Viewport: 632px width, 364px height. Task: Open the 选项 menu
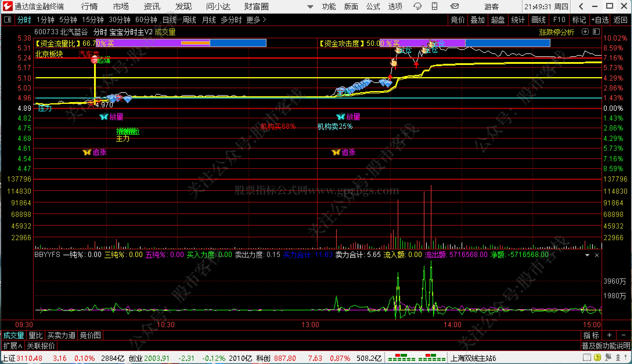395,6
